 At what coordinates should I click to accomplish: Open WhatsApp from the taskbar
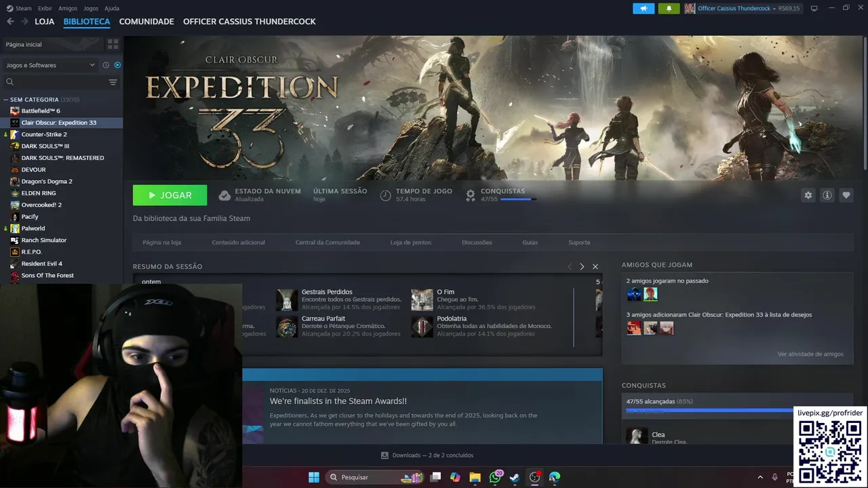[x=495, y=477]
